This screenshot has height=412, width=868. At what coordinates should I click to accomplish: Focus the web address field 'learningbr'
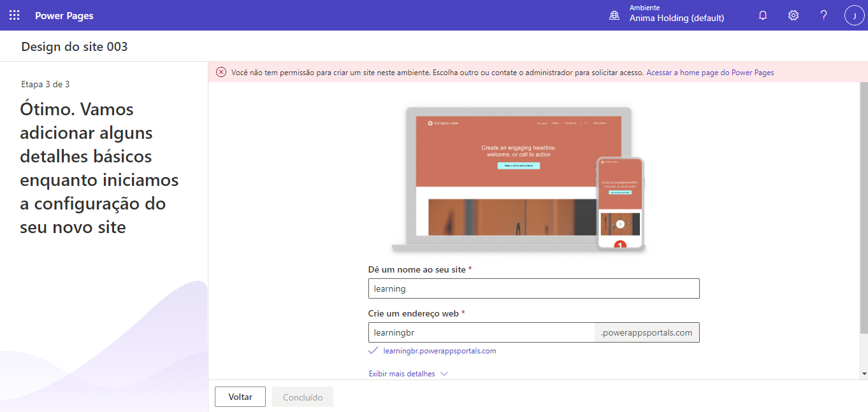pyautogui.click(x=481, y=332)
